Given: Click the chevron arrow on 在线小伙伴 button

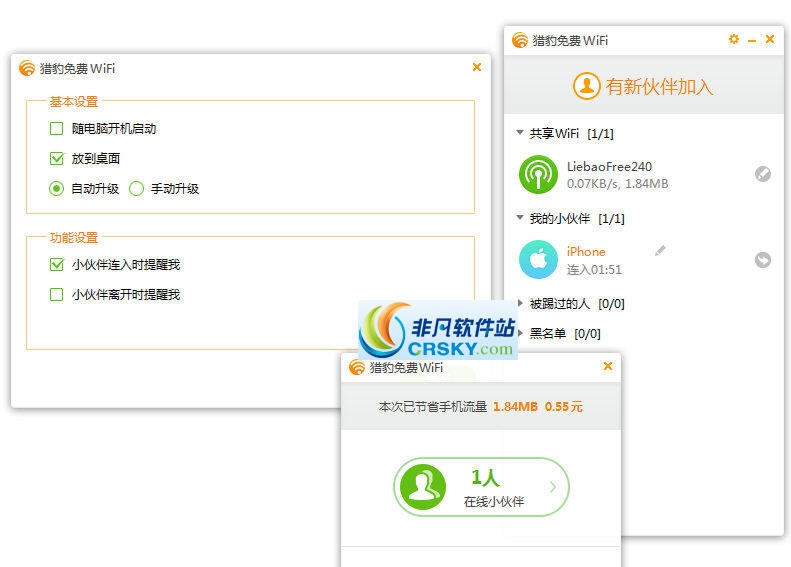Looking at the screenshot, I should pos(553,487).
